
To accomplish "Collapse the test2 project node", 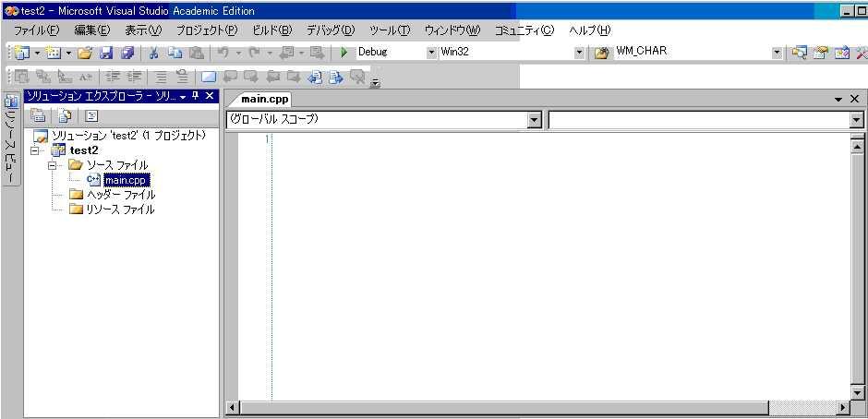I will click(37, 150).
